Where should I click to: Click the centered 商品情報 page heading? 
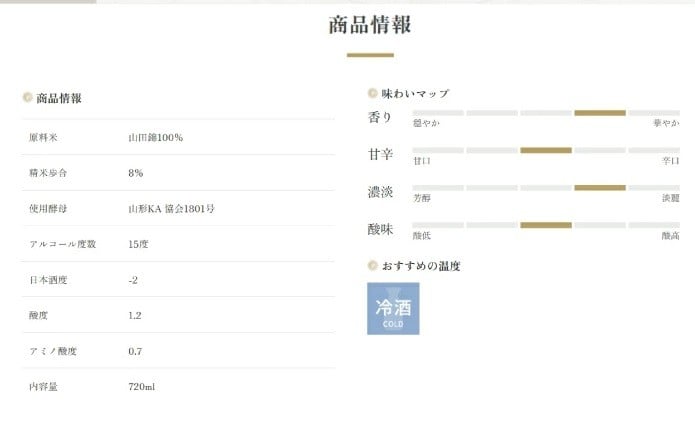tap(370, 25)
